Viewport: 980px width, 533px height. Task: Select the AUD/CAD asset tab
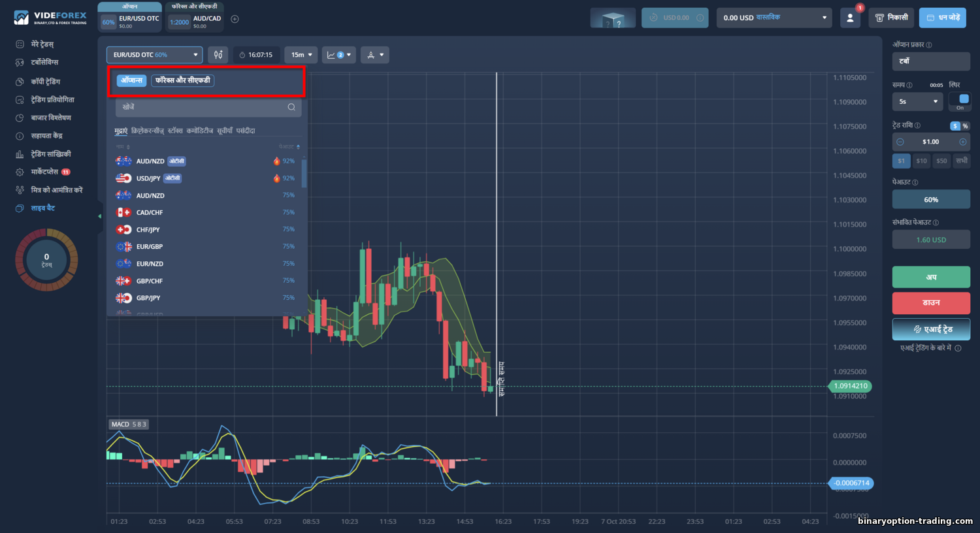point(195,19)
